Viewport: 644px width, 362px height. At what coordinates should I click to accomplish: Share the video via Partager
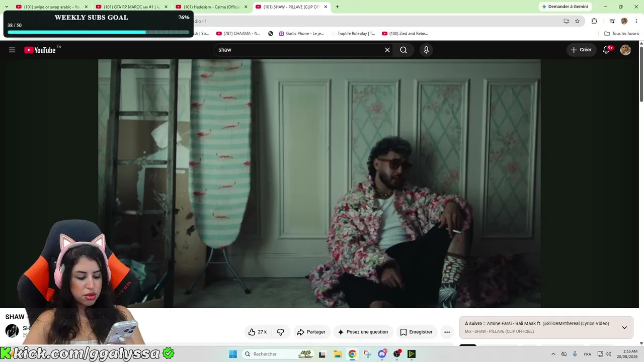pos(311,332)
